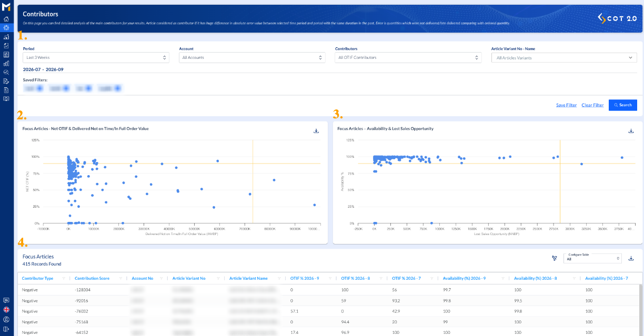
Task: Expand the Article Variant No - Name dropdown
Action: tap(564, 58)
